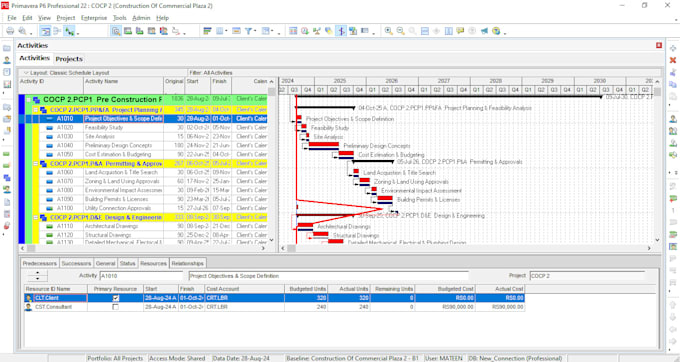Click the Filter funnel icon
The height and width of the screenshot is (362, 680).
coord(248,31)
